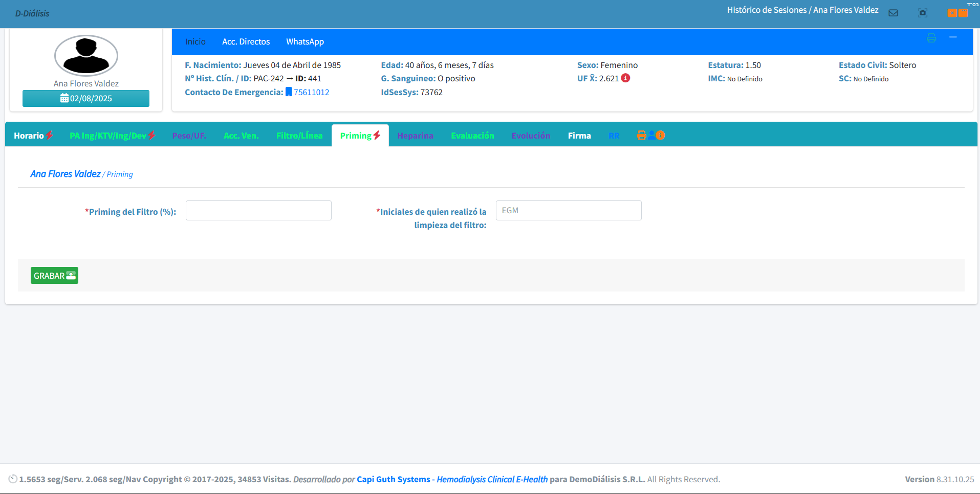Click the teal printer icon in patient panel
The image size is (980, 494).
[x=931, y=38]
